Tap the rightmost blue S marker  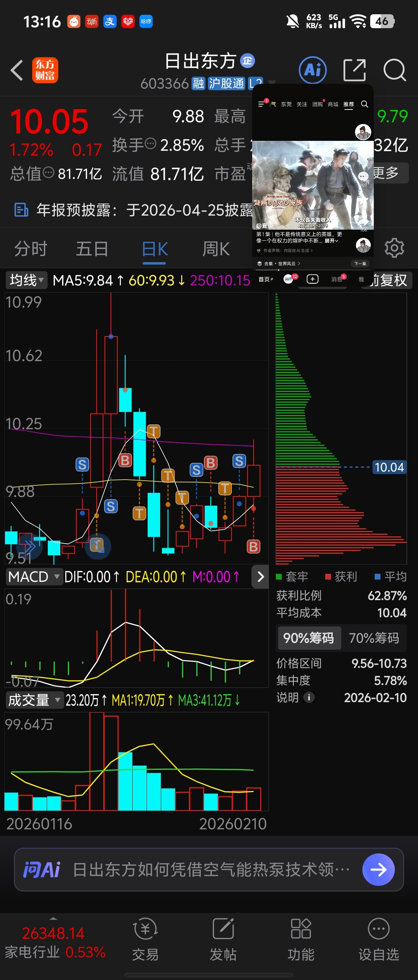(x=239, y=461)
